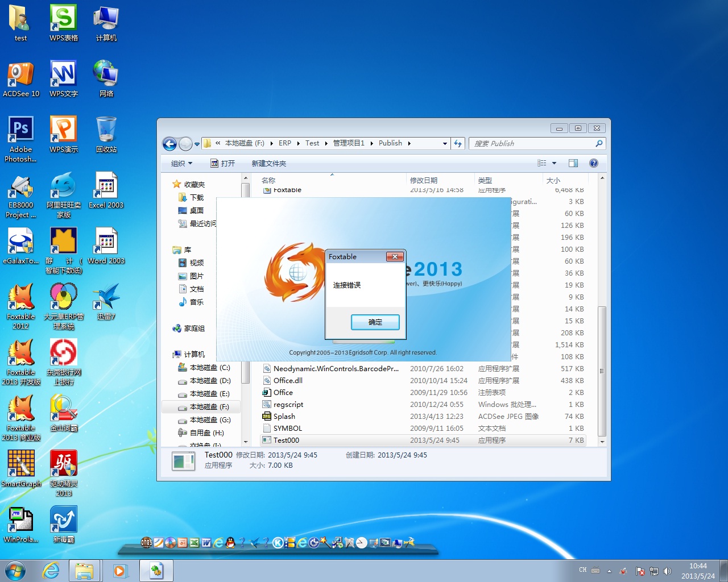Expand the address bar history dropdown
The width and height of the screenshot is (728, 582).
click(x=445, y=144)
